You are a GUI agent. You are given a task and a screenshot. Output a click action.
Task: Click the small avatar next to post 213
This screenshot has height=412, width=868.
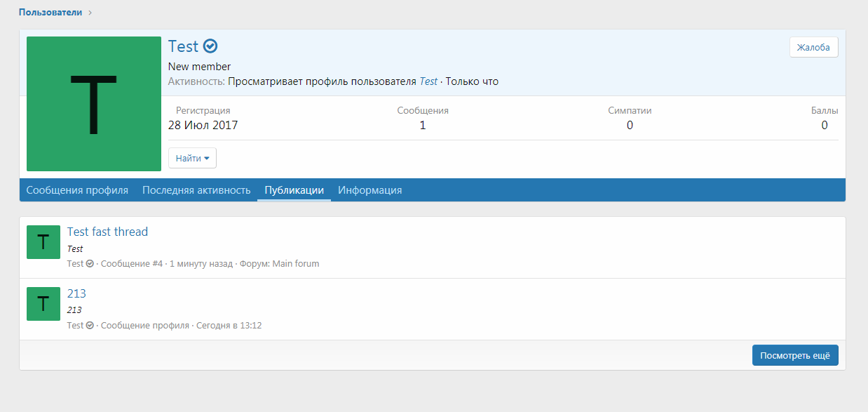[x=43, y=303]
